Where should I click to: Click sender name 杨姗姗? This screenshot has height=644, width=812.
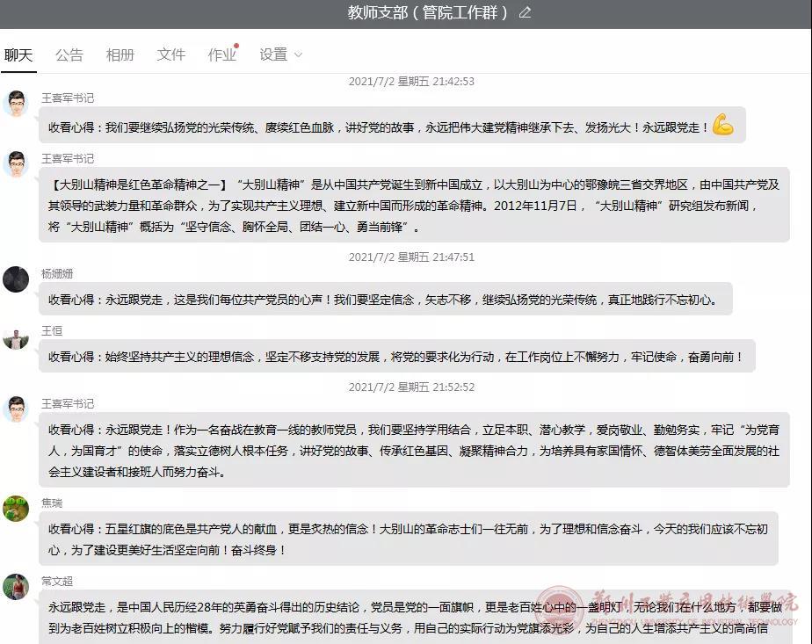57,274
